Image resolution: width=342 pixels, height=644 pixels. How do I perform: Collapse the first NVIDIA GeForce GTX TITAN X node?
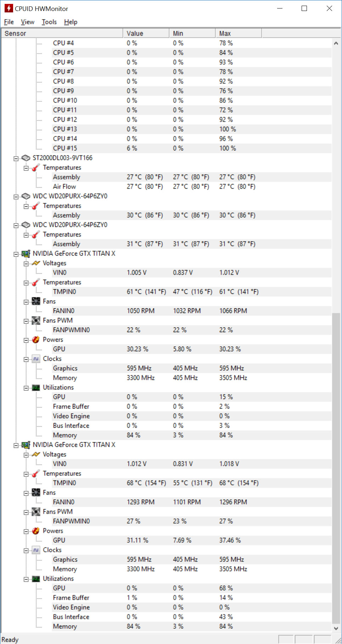(x=16, y=254)
